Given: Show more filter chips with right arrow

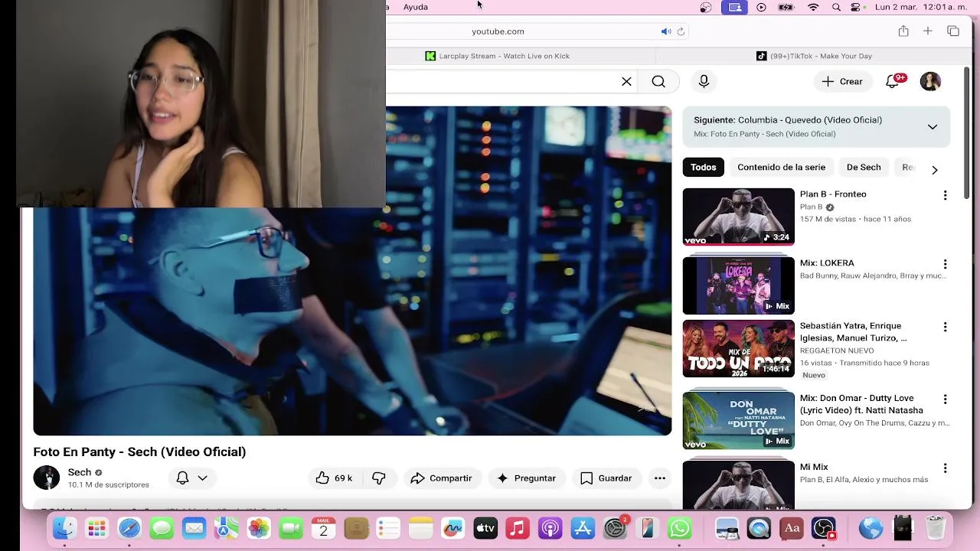Looking at the screenshot, I should (934, 170).
